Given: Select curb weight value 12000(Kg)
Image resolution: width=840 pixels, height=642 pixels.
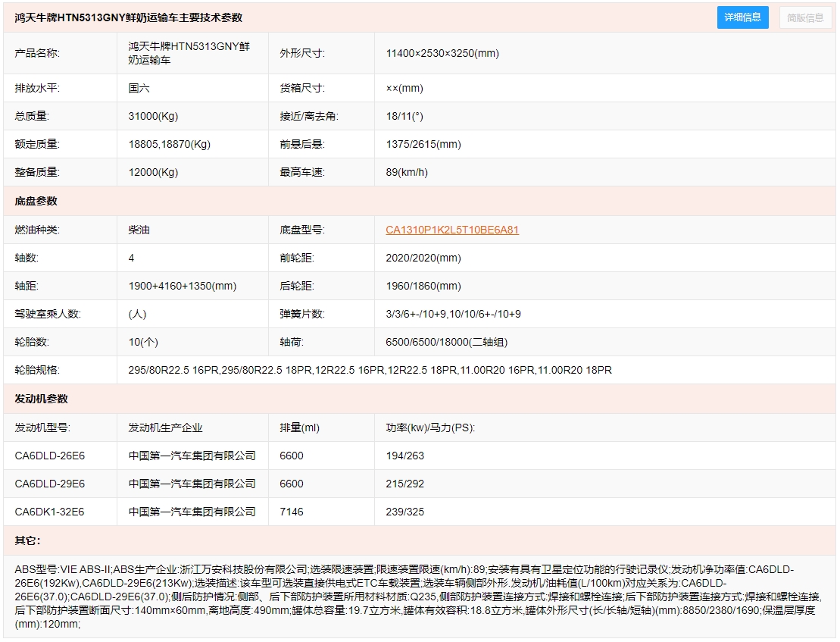Looking at the screenshot, I should [x=153, y=172].
